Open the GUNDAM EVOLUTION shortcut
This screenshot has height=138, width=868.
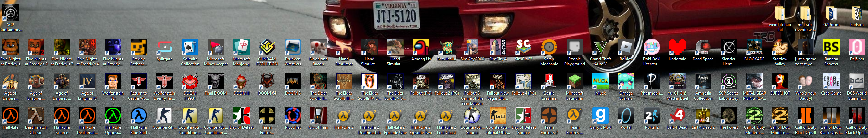click(267, 47)
